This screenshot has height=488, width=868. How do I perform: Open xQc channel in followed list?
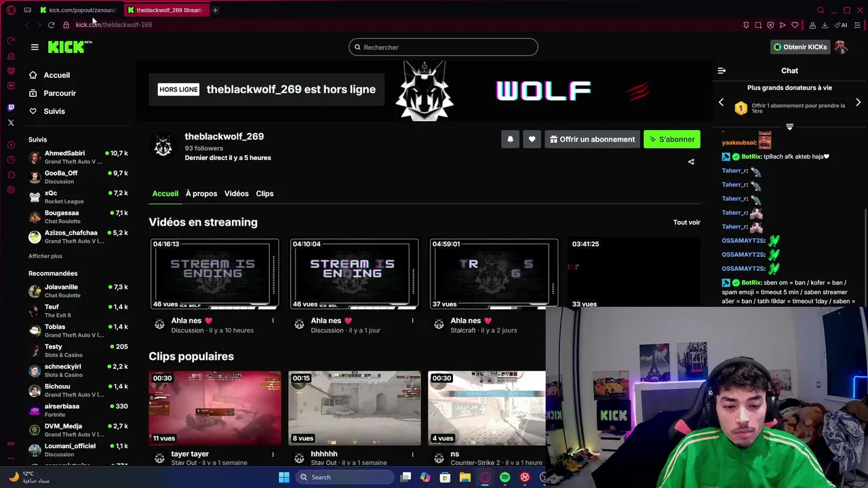78,197
